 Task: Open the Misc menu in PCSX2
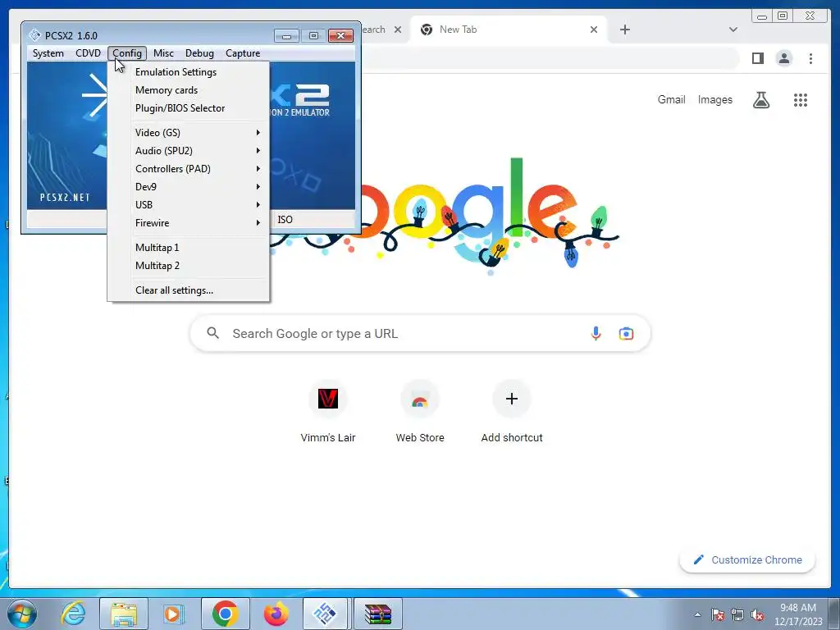163,53
